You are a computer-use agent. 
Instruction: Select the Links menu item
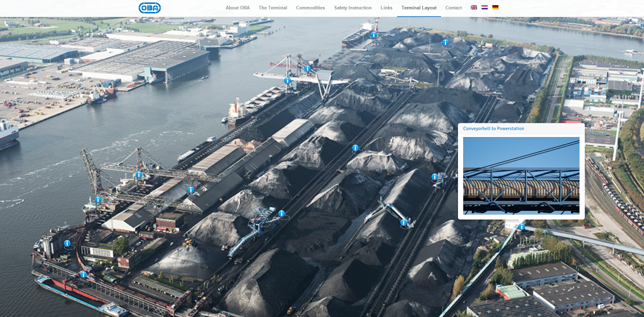pos(386,8)
